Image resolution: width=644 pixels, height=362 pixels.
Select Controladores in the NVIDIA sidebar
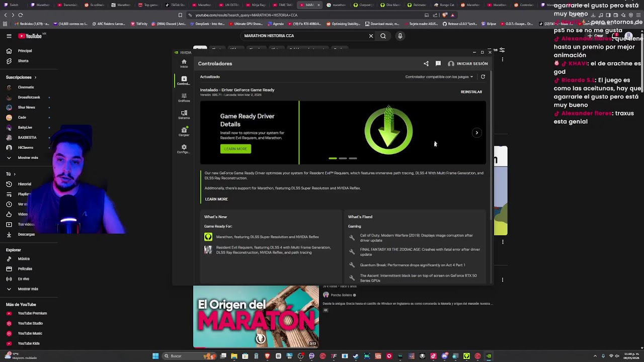[184, 80]
